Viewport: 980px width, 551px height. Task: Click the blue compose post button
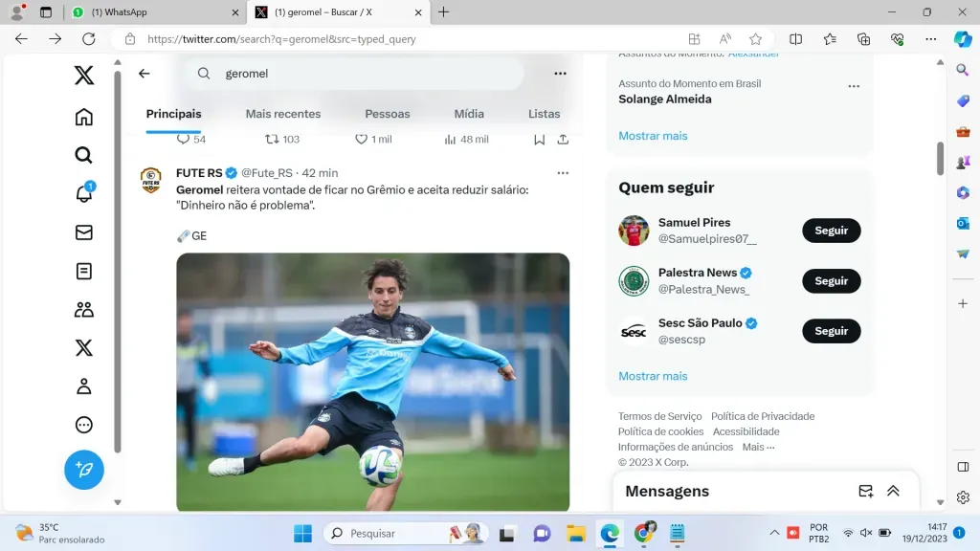(84, 470)
